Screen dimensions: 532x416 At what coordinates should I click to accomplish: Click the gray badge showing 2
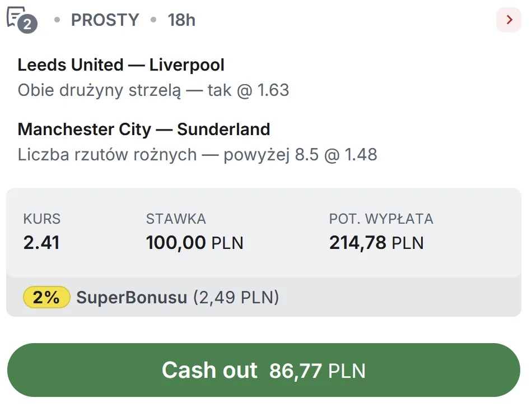tap(27, 25)
